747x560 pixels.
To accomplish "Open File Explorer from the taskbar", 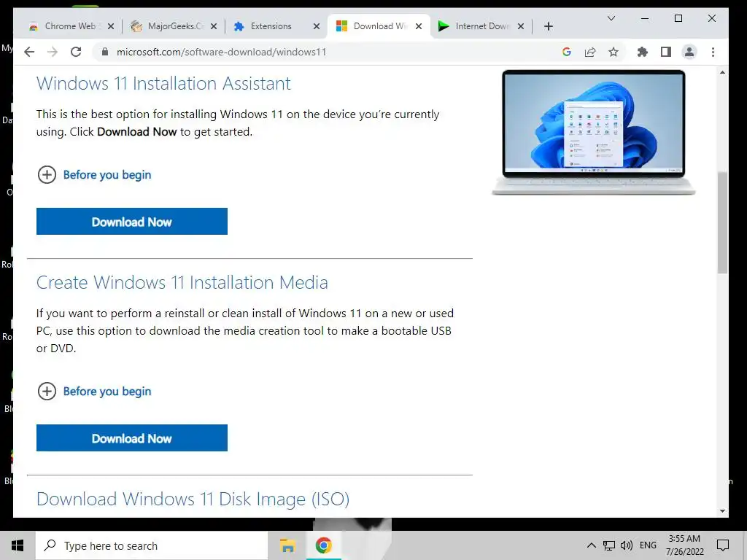I will [x=287, y=545].
